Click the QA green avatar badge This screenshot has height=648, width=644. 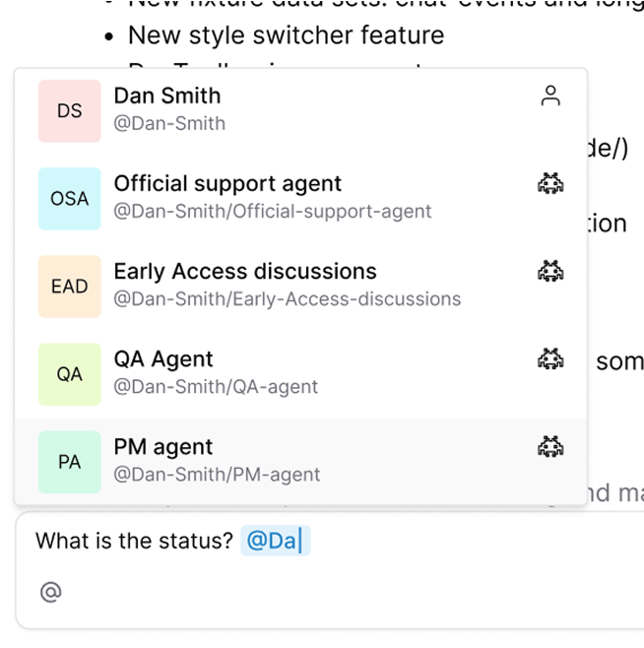coord(70,374)
